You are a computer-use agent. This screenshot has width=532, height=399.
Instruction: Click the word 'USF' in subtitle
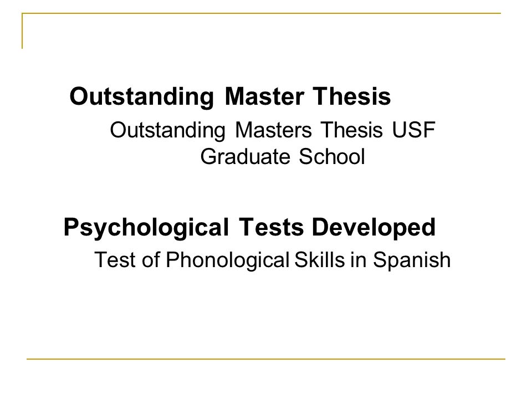point(413,130)
